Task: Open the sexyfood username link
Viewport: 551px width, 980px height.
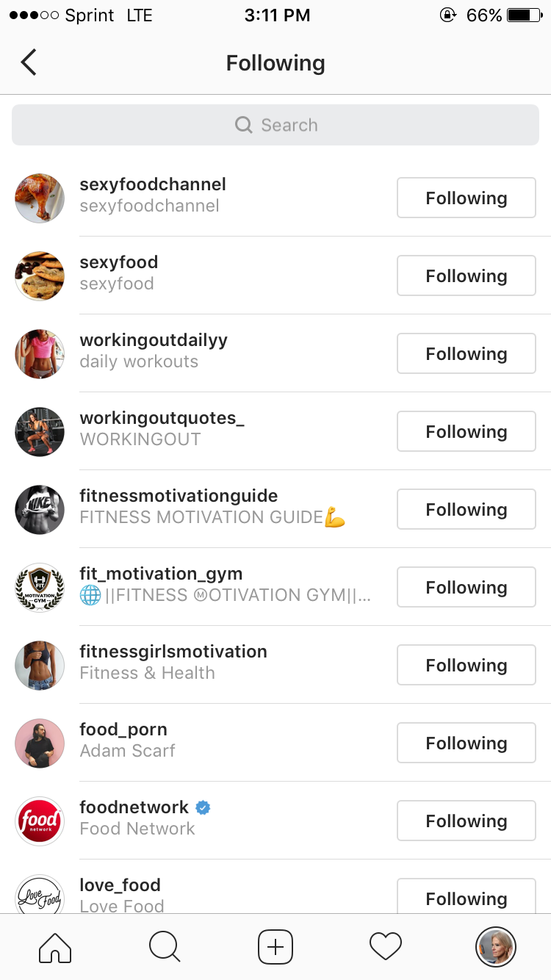Action: [119, 262]
